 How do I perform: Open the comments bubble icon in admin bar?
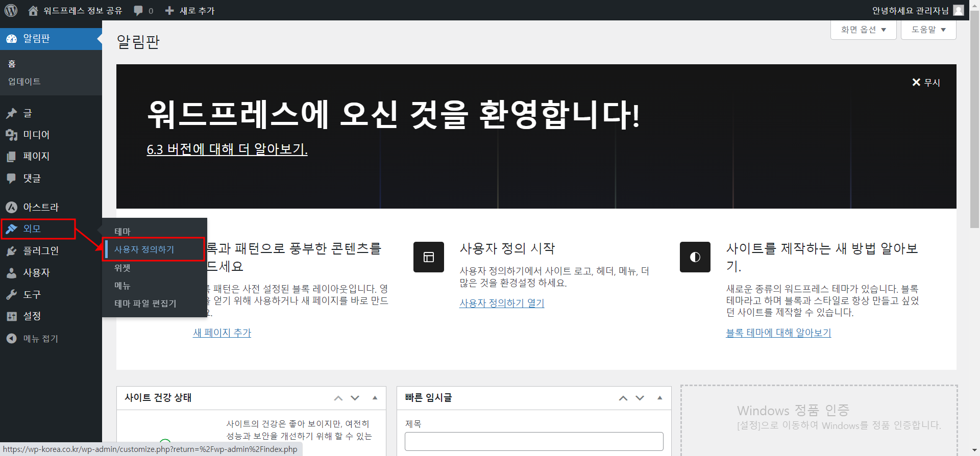[138, 10]
